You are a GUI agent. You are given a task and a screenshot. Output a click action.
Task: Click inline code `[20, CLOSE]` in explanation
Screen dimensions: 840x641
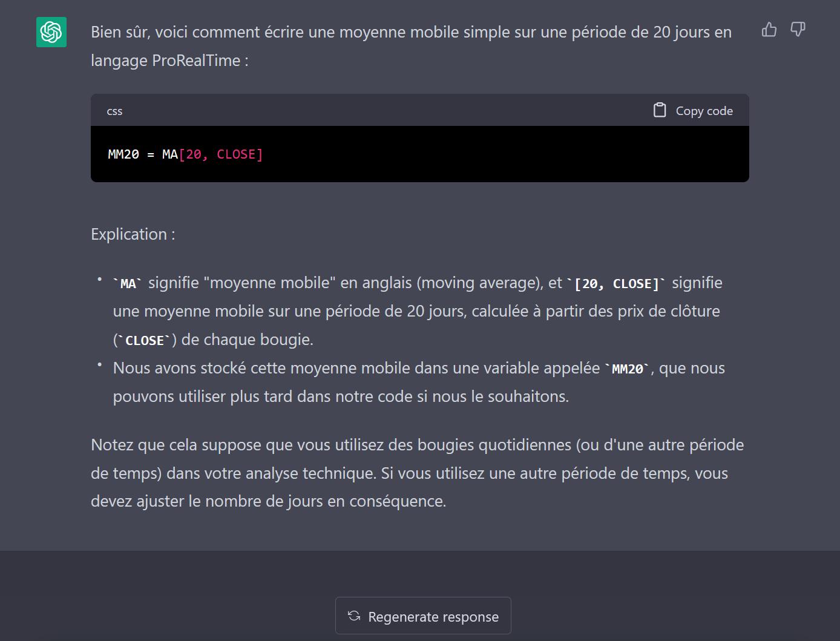click(616, 283)
